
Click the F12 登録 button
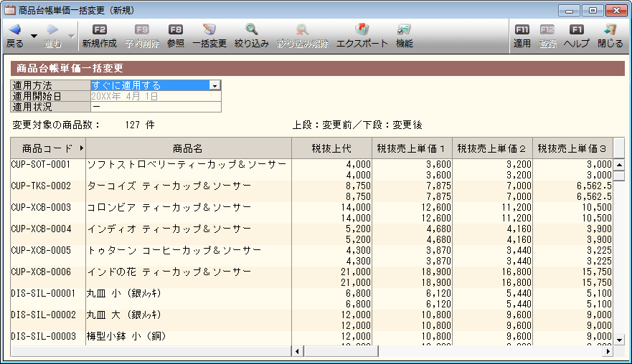click(547, 37)
